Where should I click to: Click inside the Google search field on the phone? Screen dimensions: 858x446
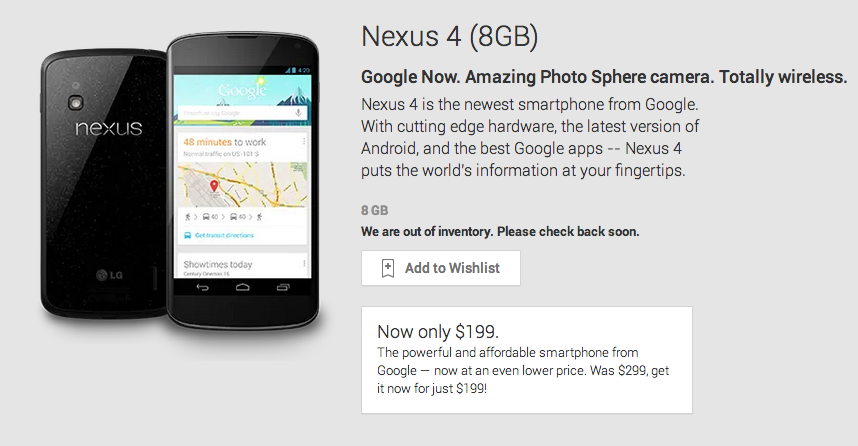tap(236, 113)
